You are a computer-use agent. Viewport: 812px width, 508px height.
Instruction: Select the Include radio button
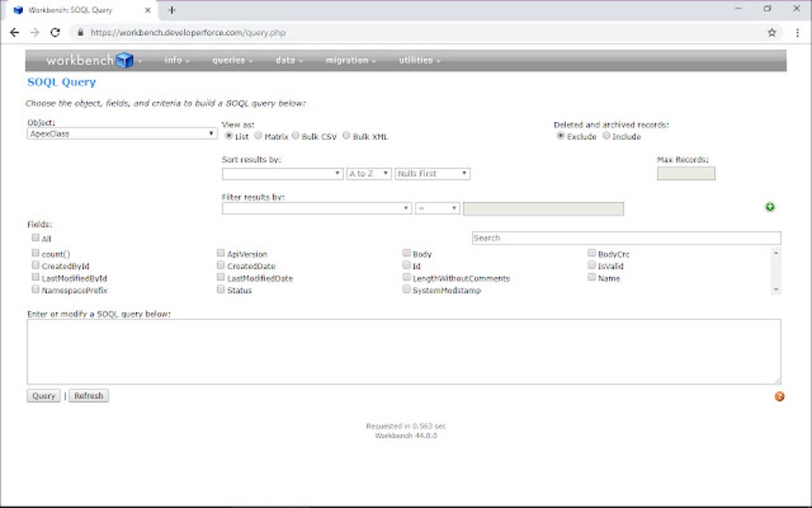click(x=605, y=136)
